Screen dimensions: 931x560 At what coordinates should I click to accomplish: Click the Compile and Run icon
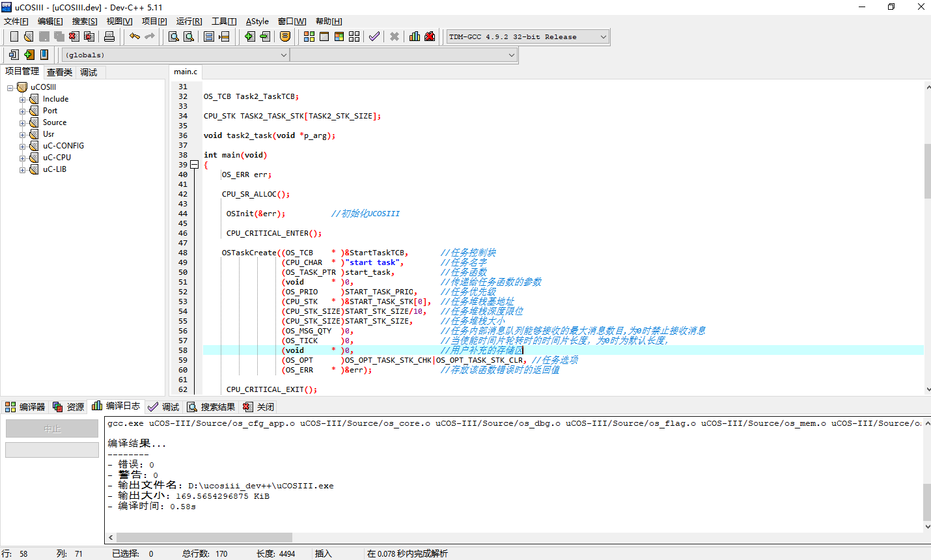pyautogui.click(x=339, y=36)
